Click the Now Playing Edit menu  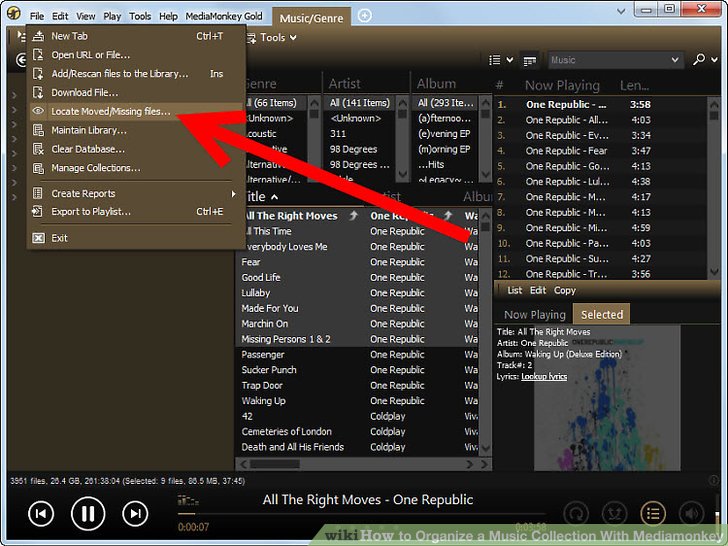[x=538, y=291]
